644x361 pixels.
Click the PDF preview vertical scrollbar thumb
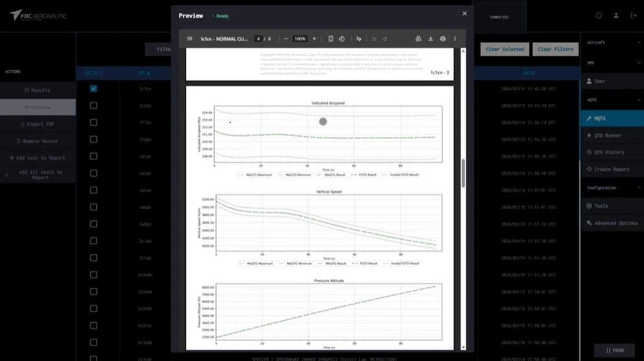(463, 173)
